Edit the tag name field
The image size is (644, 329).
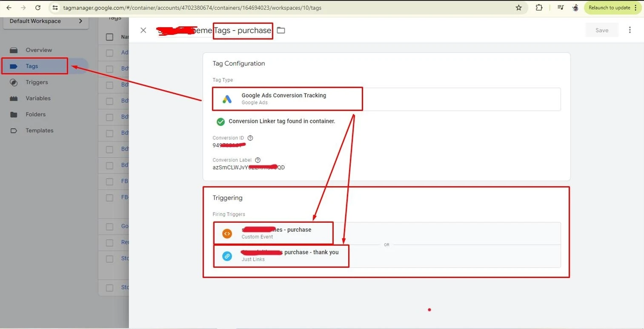tap(214, 30)
